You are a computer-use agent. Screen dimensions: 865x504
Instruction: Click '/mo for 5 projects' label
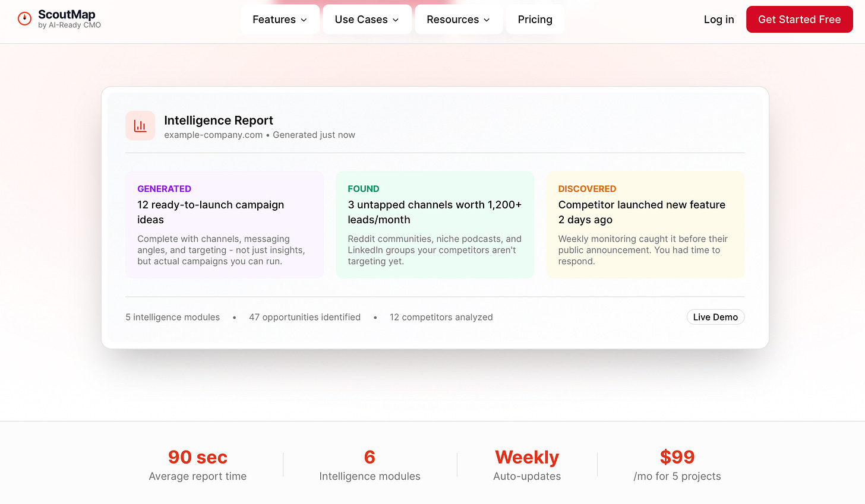tap(677, 476)
